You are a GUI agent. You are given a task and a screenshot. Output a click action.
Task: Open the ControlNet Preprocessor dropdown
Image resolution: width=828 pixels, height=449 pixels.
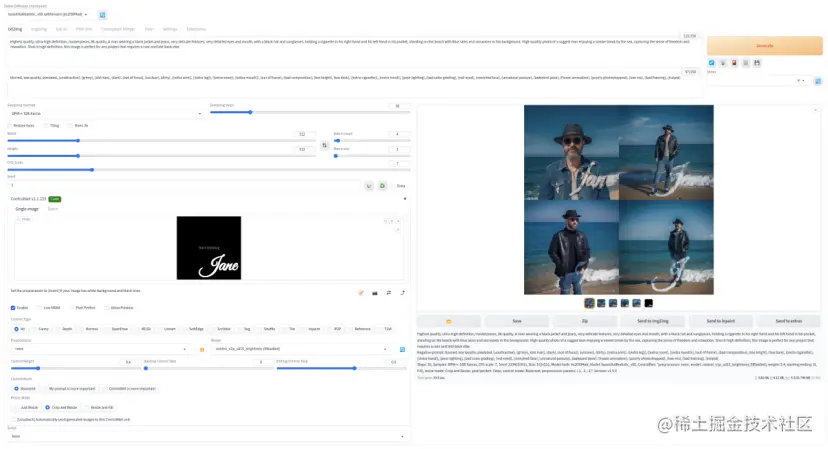(x=100, y=349)
